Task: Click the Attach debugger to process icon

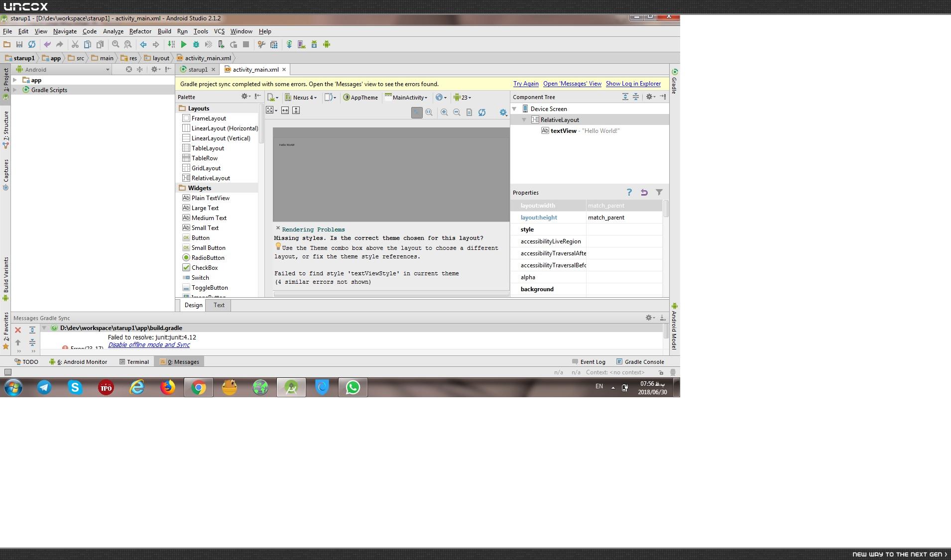Action: pyautogui.click(x=221, y=44)
